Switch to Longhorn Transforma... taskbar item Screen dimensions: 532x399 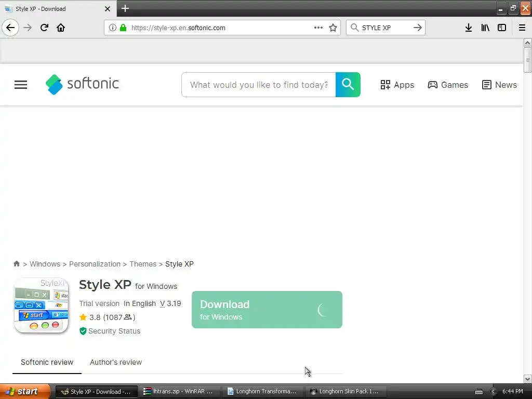coord(263,391)
